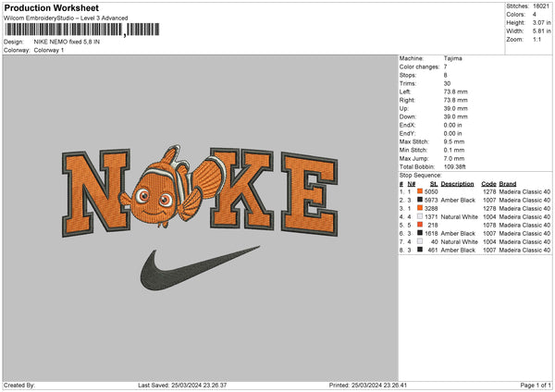Click the Max Stitch value "9.5 mm"

click(x=454, y=141)
